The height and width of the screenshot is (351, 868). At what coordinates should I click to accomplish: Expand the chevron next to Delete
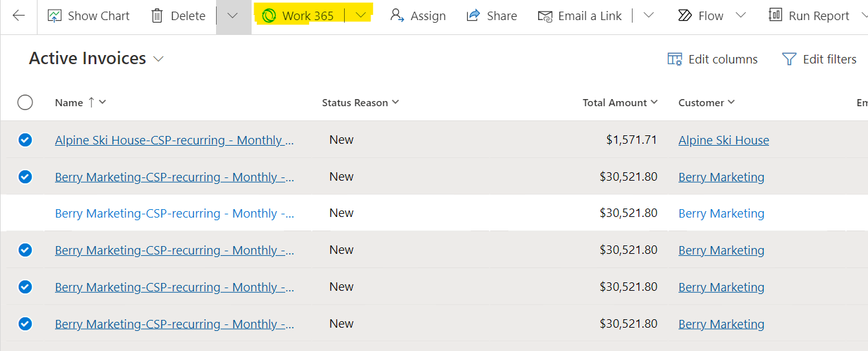click(x=233, y=16)
